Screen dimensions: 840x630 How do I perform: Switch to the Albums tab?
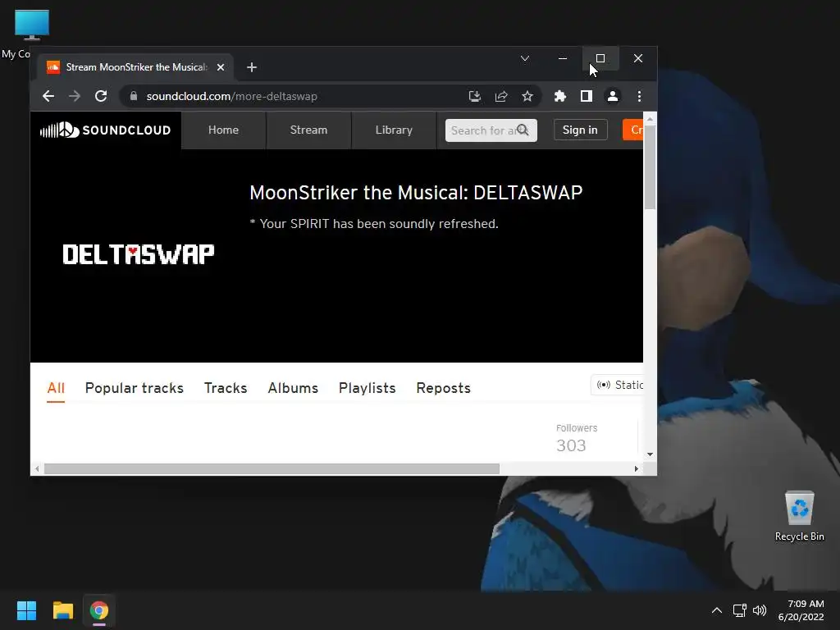pos(293,388)
